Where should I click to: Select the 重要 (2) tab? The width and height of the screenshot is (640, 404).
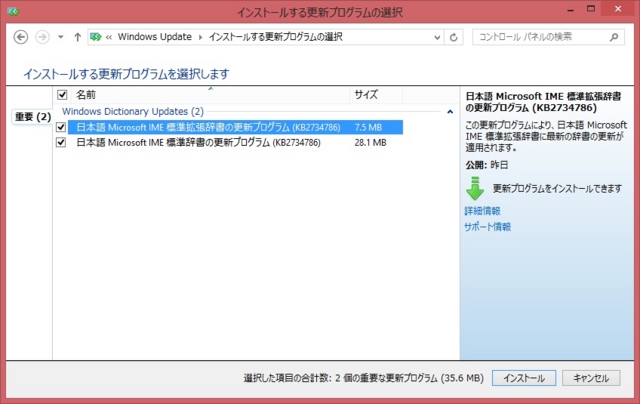(x=33, y=117)
